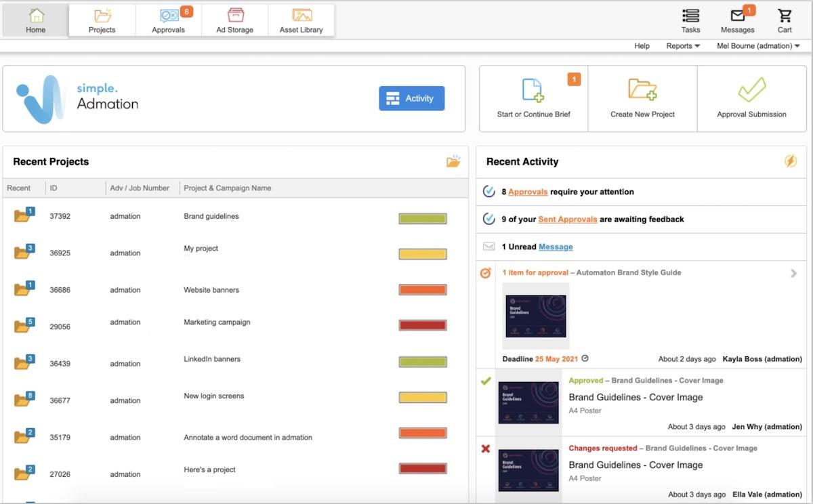Open the Ad Storage icon
Image resolution: width=813 pixels, height=504 pixels.
click(x=235, y=16)
